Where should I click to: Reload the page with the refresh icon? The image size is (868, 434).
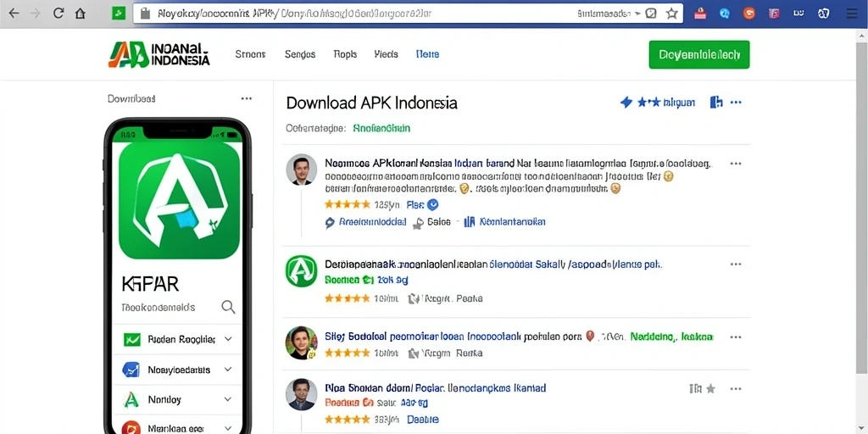58,14
